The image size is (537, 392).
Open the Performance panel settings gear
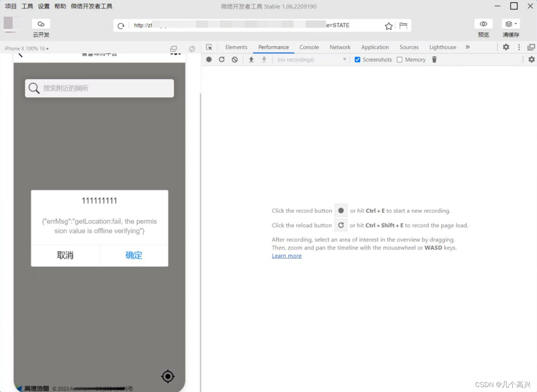[531, 59]
